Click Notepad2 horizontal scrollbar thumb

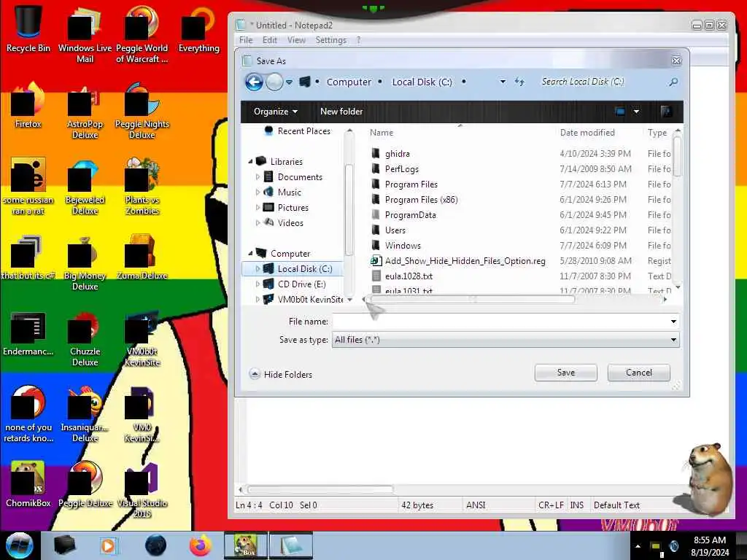click(x=320, y=489)
